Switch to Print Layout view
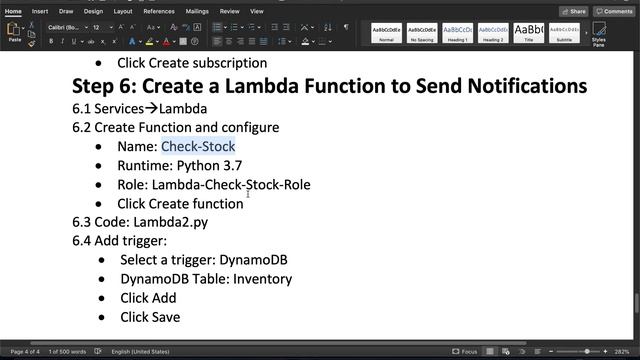Screen dimensions: 640x360 [x=490, y=351]
